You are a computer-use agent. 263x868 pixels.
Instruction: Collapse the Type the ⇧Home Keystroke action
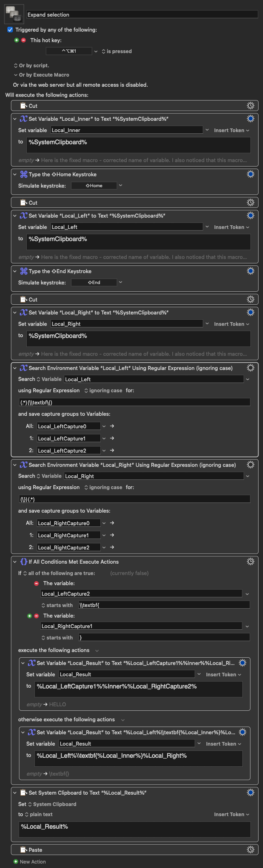(x=15, y=174)
